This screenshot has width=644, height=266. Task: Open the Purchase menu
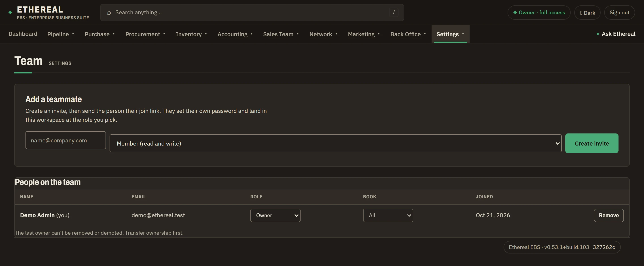pyautogui.click(x=100, y=34)
